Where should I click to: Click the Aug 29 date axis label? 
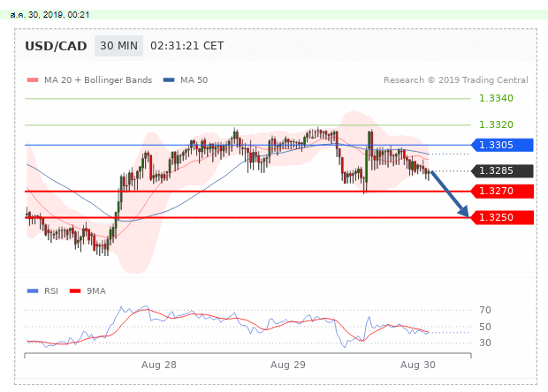click(x=288, y=365)
